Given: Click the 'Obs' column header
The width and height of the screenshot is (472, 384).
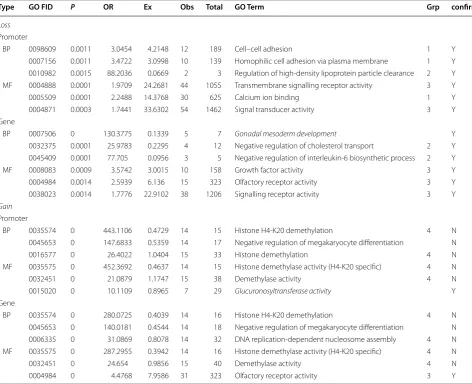Looking at the screenshot, I should point(187,7).
